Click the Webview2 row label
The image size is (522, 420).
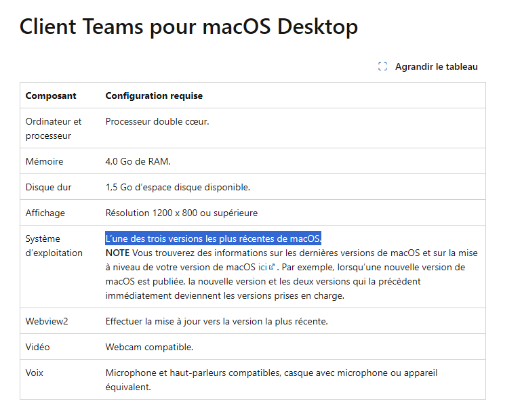pos(47,322)
